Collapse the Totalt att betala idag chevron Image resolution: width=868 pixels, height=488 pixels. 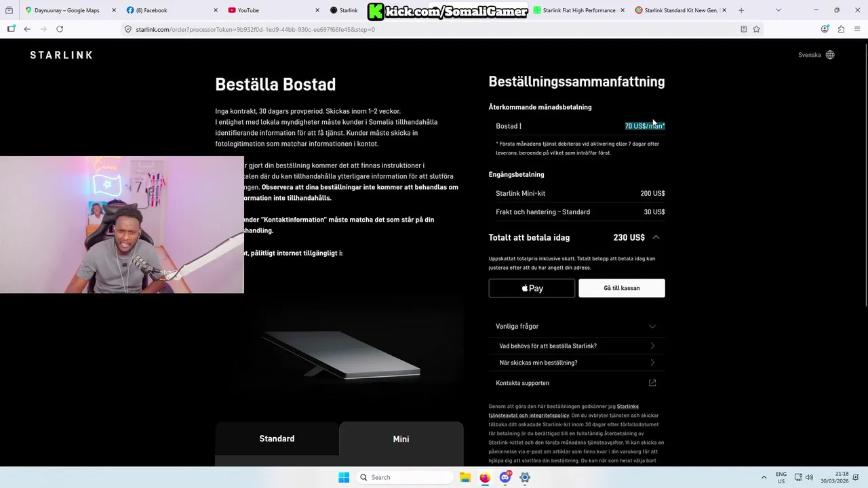pyautogui.click(x=656, y=237)
